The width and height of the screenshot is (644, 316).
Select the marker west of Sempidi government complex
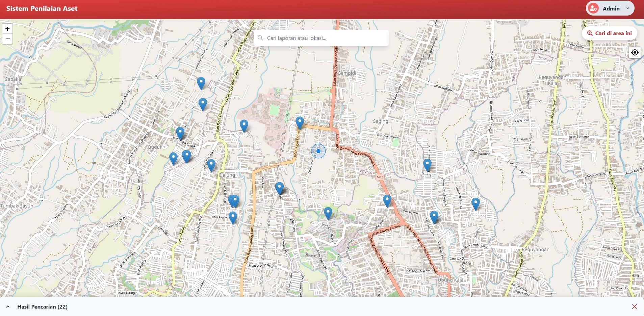click(x=244, y=125)
